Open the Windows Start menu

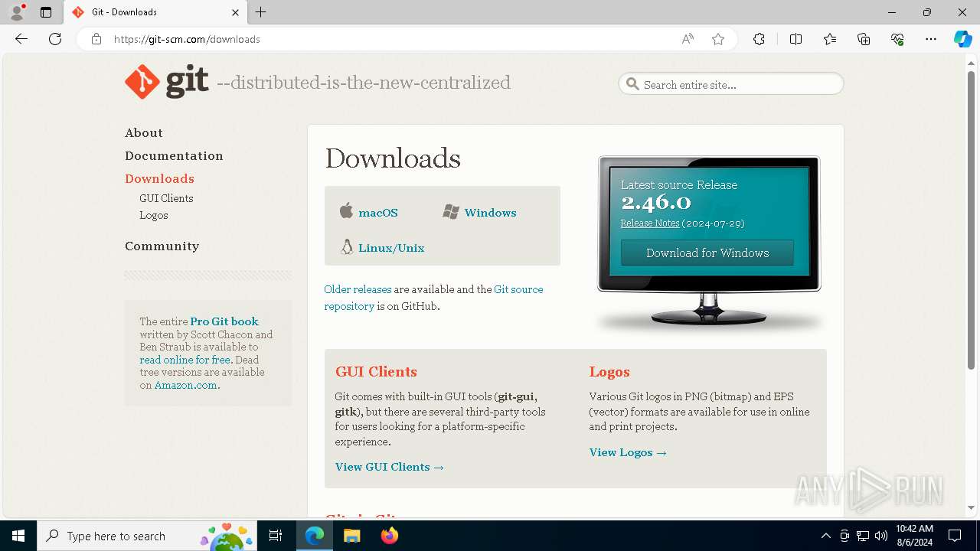(18, 536)
